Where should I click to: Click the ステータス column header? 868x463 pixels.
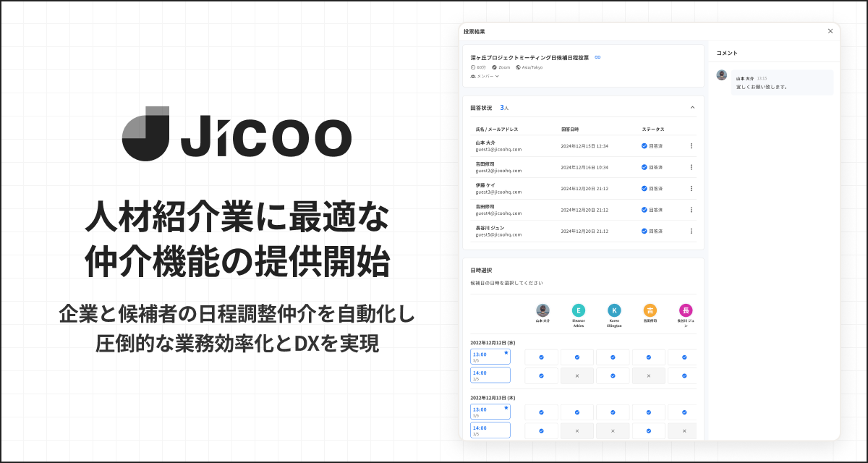653,129
